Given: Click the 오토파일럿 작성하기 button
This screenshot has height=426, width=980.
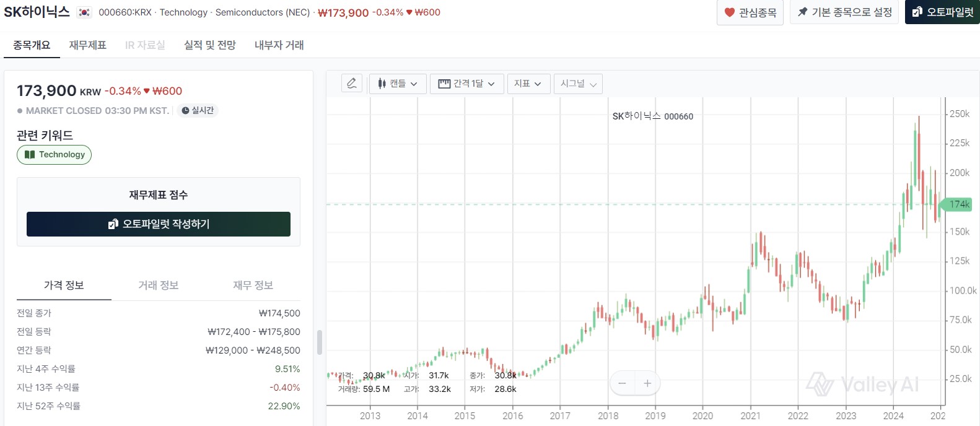Looking at the screenshot, I should (159, 224).
